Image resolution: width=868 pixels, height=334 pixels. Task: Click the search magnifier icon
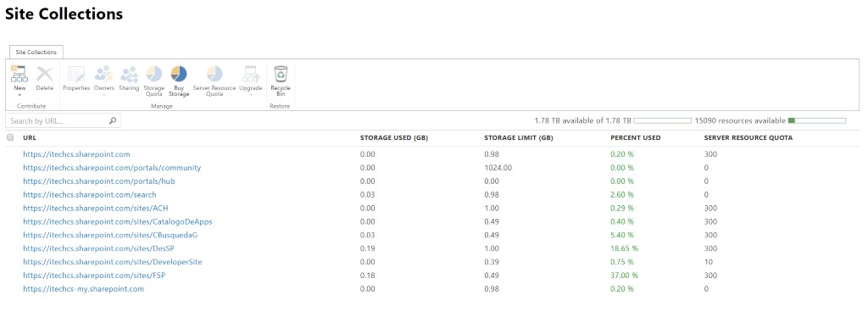(x=113, y=120)
